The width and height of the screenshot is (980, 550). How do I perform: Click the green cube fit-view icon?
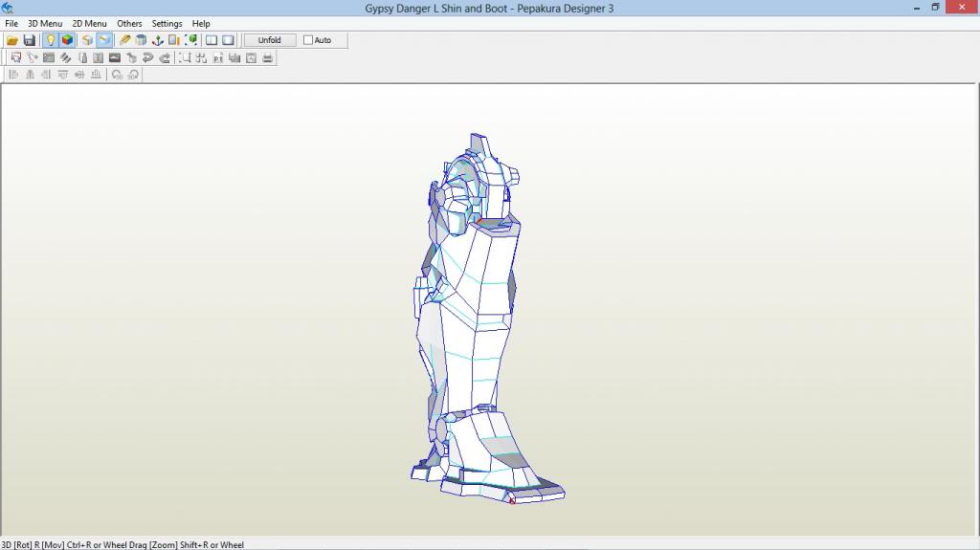pos(191,40)
